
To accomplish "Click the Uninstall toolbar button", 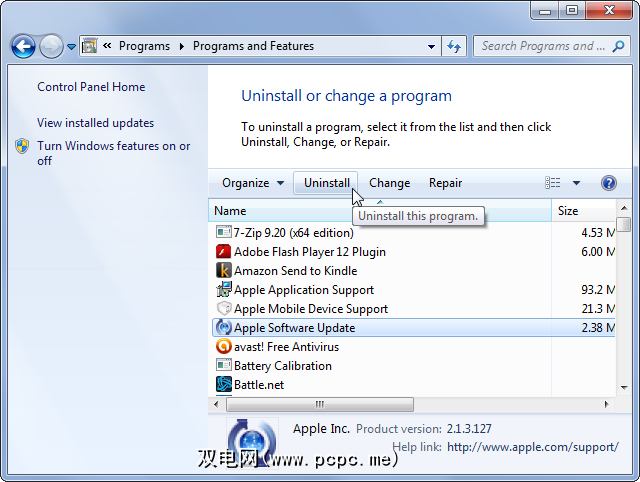I will click(x=326, y=183).
